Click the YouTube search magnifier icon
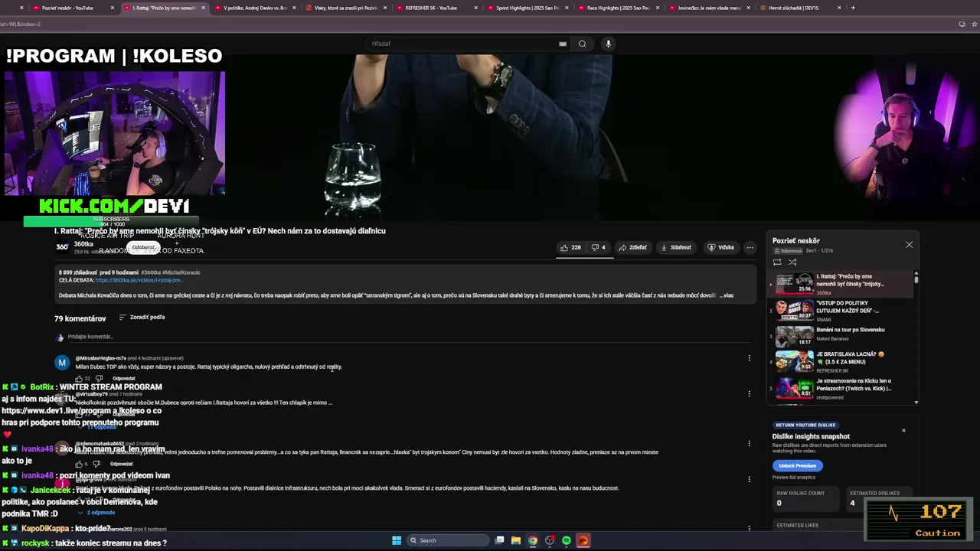The width and height of the screenshot is (980, 551). click(582, 44)
